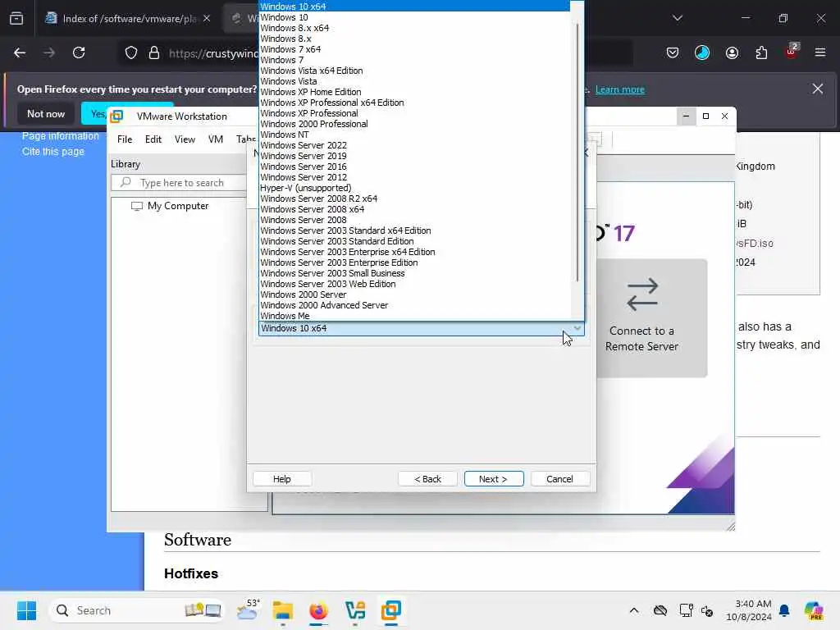The height and width of the screenshot is (630, 840).
Task: Open the Windows Start menu
Action: [26, 610]
